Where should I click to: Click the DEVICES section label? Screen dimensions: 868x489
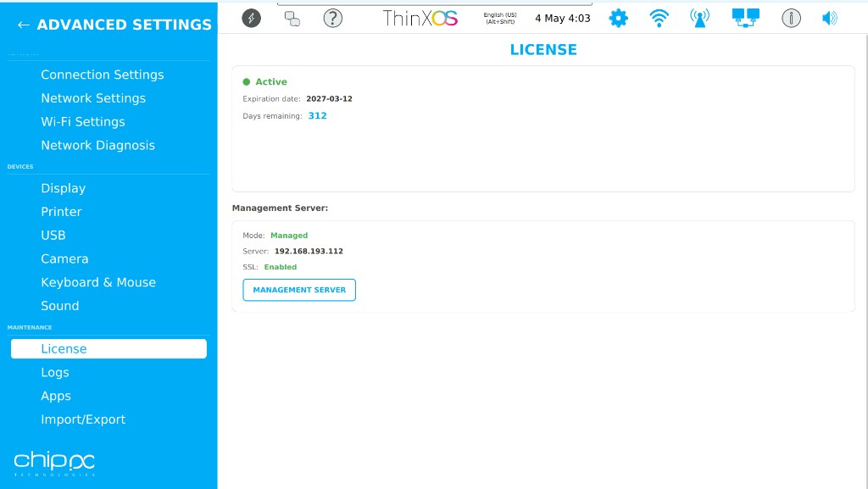click(x=20, y=166)
